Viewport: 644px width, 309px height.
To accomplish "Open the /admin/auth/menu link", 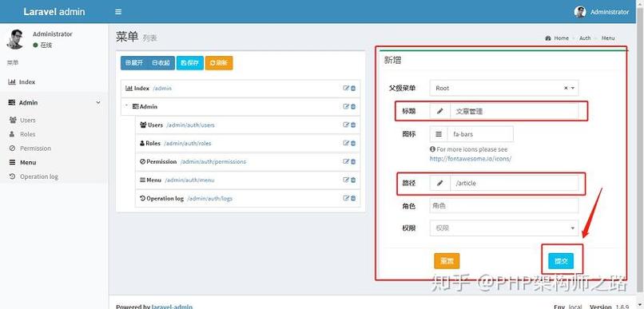I will [189, 180].
